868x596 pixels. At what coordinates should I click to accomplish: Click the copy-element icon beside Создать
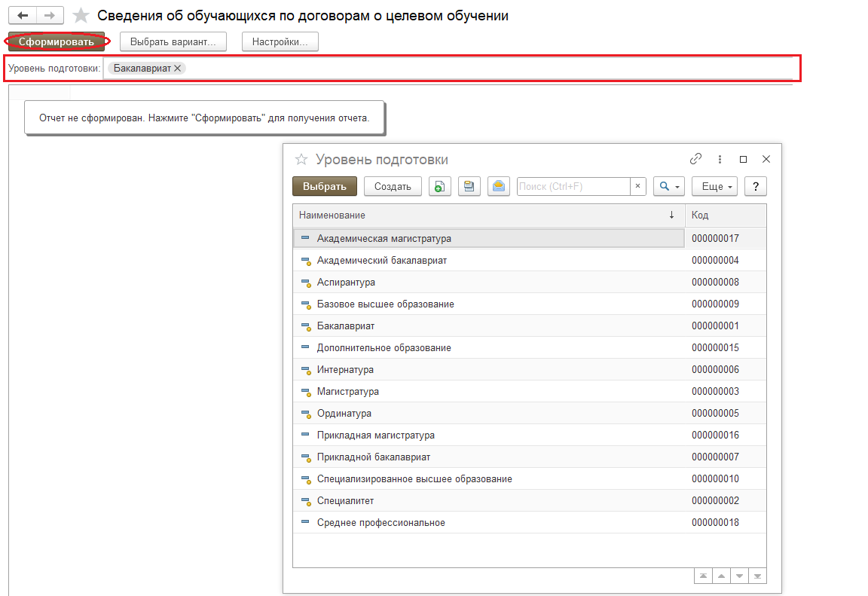tap(440, 186)
